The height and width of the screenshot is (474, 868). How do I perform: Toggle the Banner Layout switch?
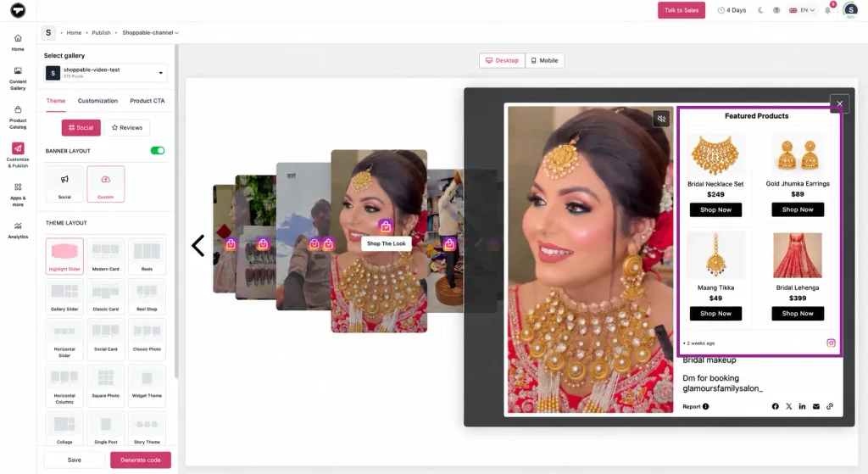click(158, 151)
